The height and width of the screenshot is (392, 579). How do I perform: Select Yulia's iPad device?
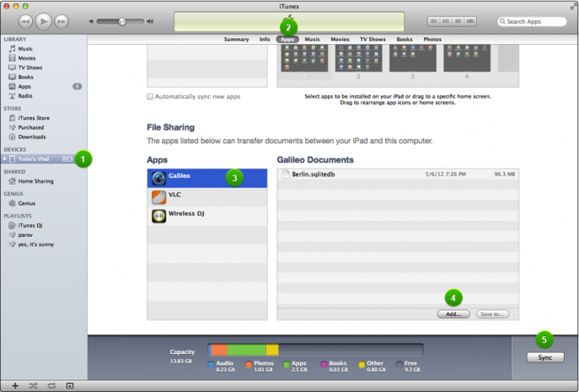click(x=33, y=158)
